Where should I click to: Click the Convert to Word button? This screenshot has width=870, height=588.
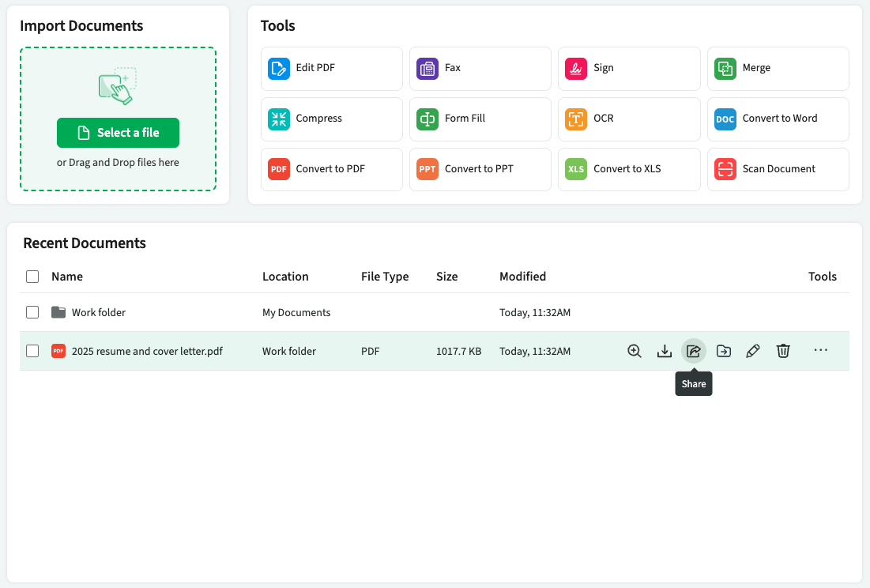(x=778, y=119)
